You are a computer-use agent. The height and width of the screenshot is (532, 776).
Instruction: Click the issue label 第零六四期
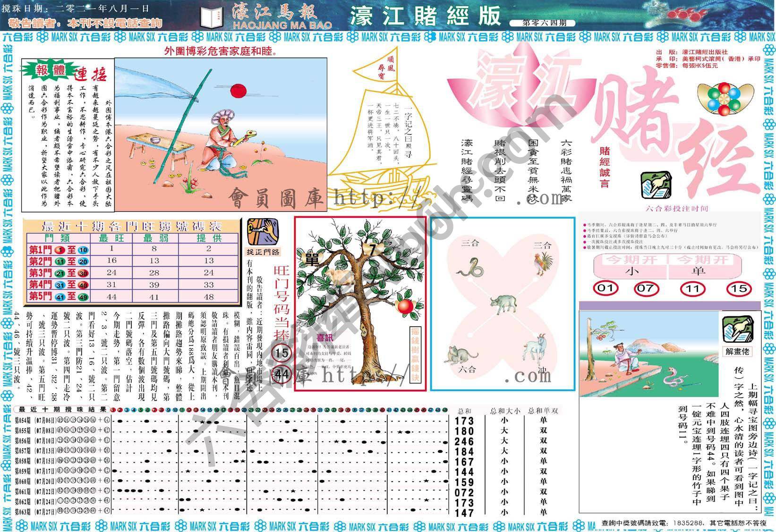pyautogui.click(x=543, y=23)
